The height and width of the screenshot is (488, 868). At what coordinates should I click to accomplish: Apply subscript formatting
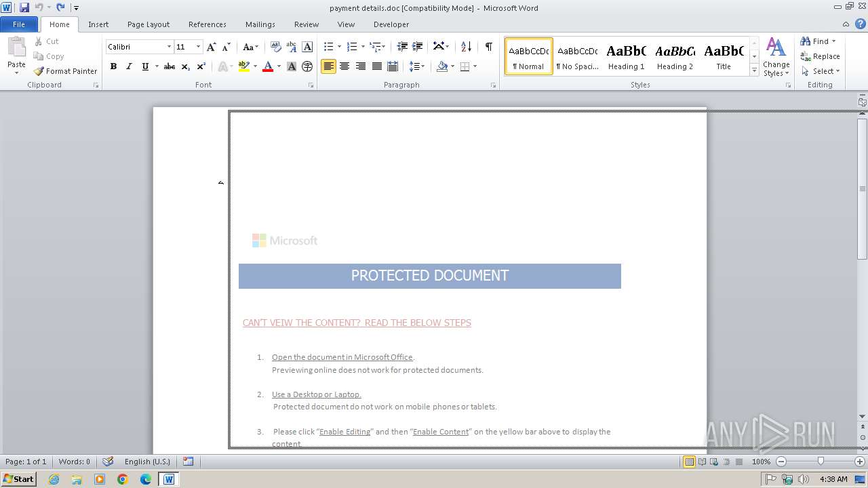pos(186,66)
